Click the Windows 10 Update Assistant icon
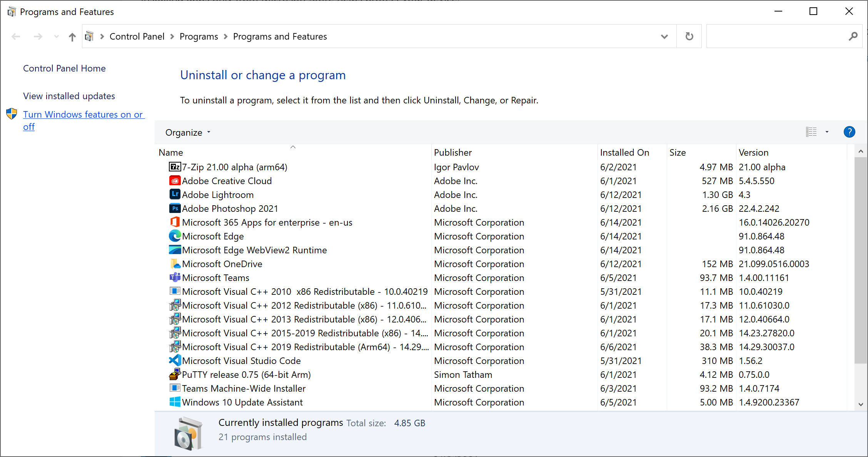Viewport: 868px width, 457px height. point(175,402)
